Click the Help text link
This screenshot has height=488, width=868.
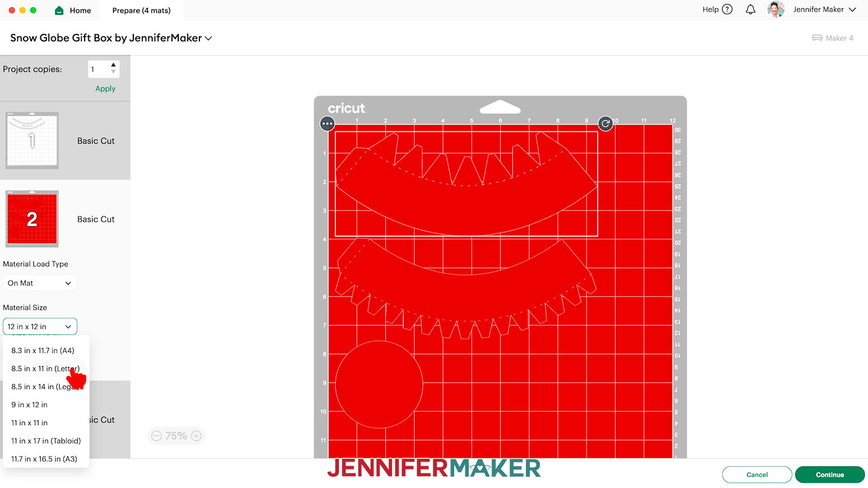(710, 10)
